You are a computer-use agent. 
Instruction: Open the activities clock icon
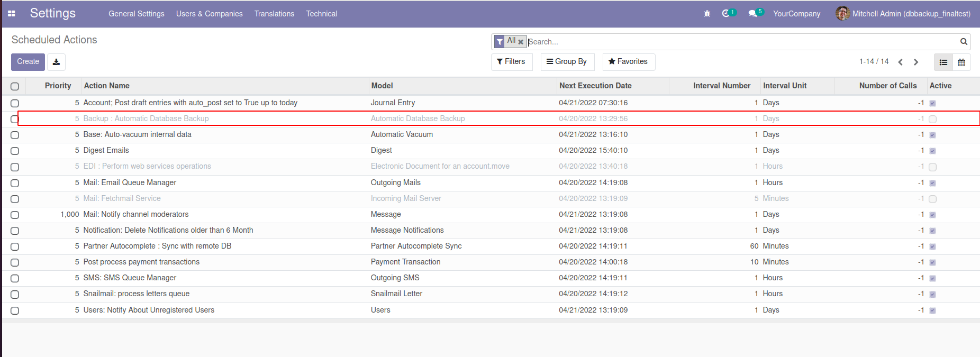[x=726, y=14]
